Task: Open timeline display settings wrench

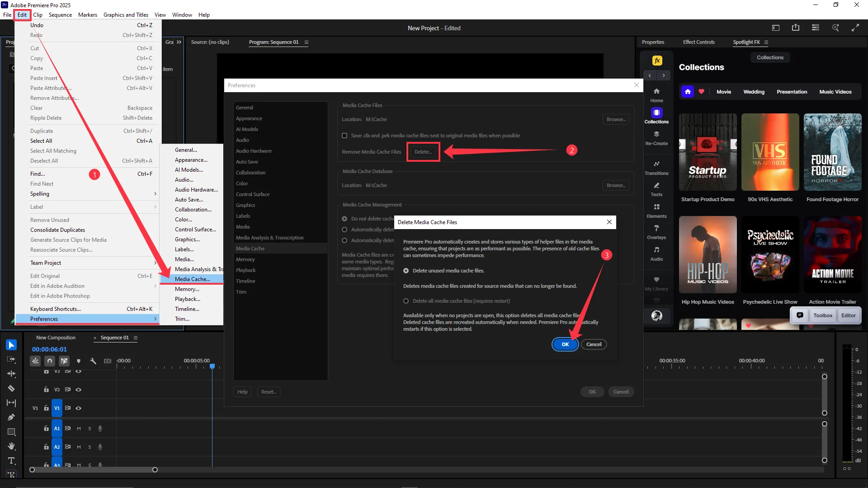Action: click(93, 361)
